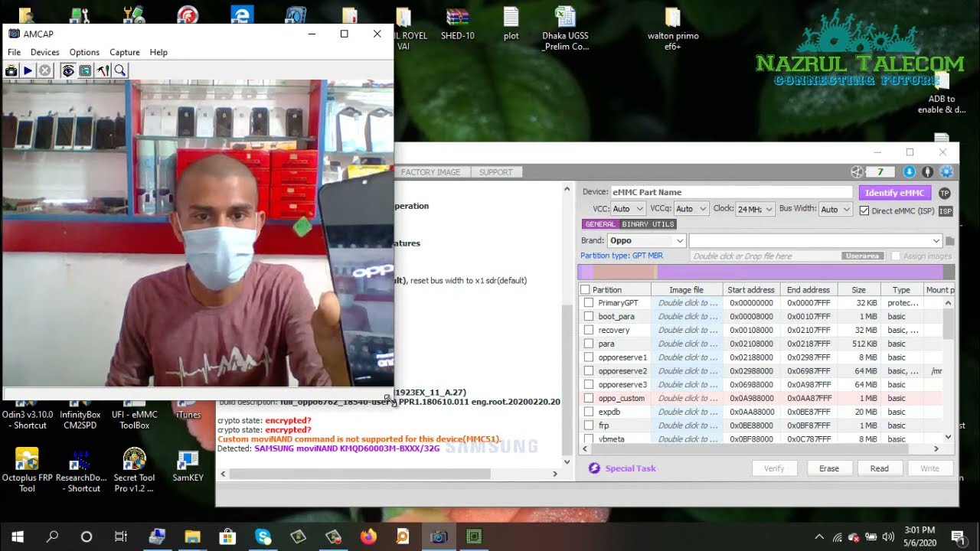Toggle the select-all Partition header checkbox
Viewport: 980px width, 551px height.
[586, 290]
